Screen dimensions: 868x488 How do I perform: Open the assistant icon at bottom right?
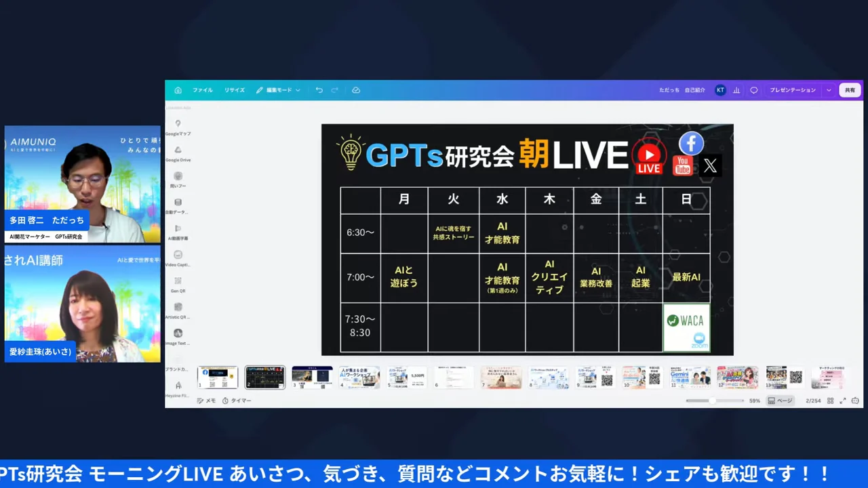tap(855, 401)
